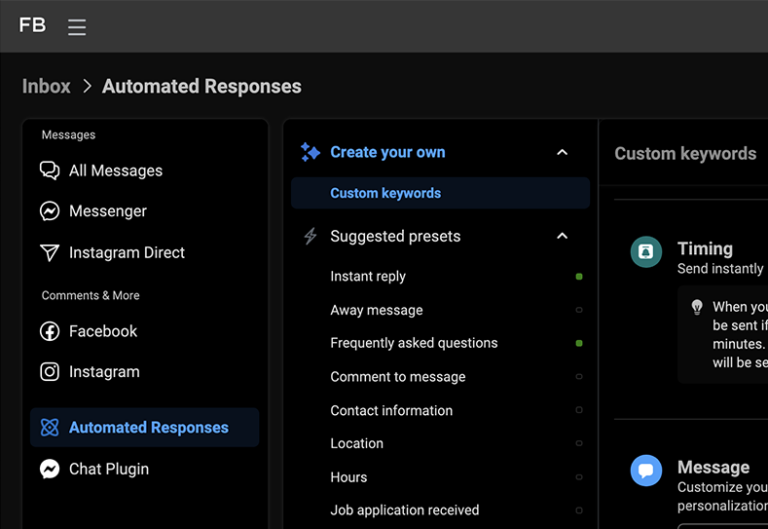Toggle the Frequently asked questions status dot
This screenshot has height=529, width=768.
click(579, 343)
